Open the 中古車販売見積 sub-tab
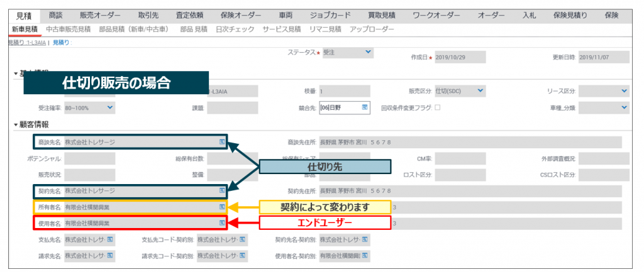This screenshot has height=272, width=644. pos(69,30)
